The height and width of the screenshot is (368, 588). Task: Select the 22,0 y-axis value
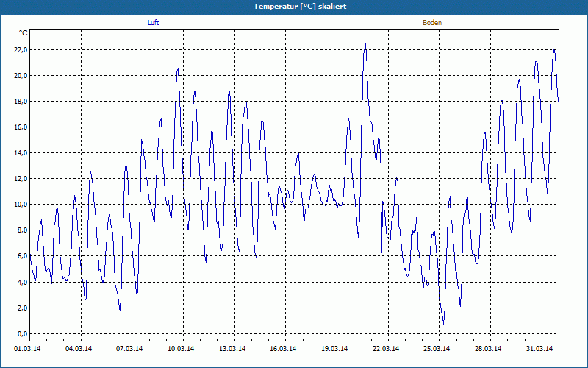[21, 50]
